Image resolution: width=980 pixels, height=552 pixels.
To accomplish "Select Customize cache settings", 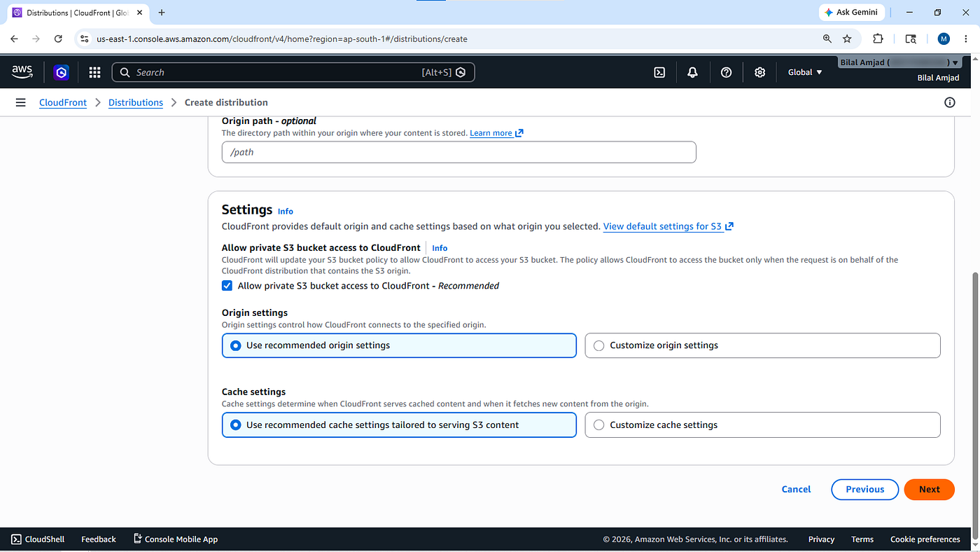I will coord(762,425).
